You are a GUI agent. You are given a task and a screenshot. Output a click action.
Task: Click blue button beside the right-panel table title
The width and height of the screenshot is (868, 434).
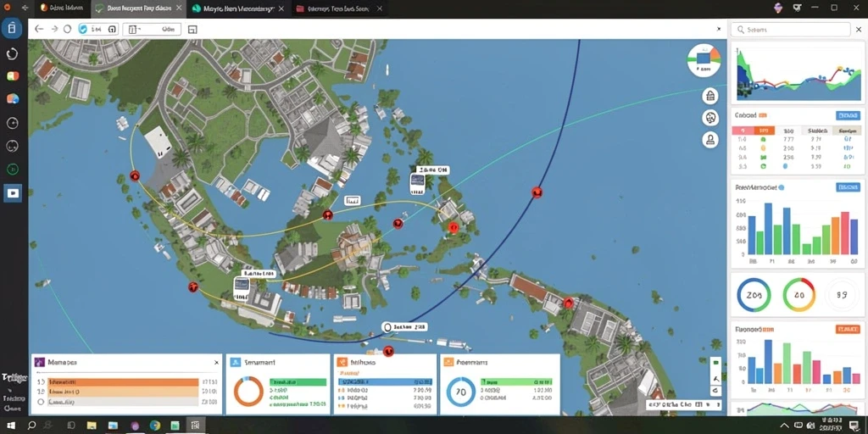[848, 115]
